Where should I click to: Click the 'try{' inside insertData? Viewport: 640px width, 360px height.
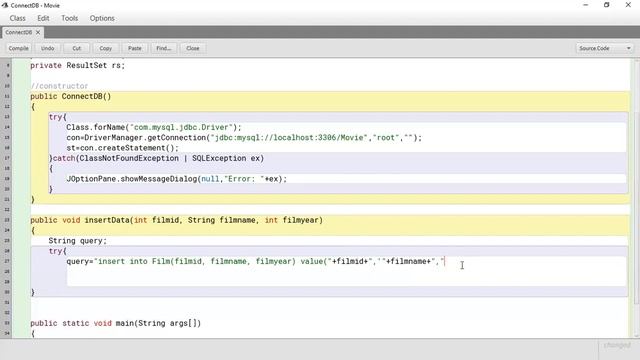point(58,251)
